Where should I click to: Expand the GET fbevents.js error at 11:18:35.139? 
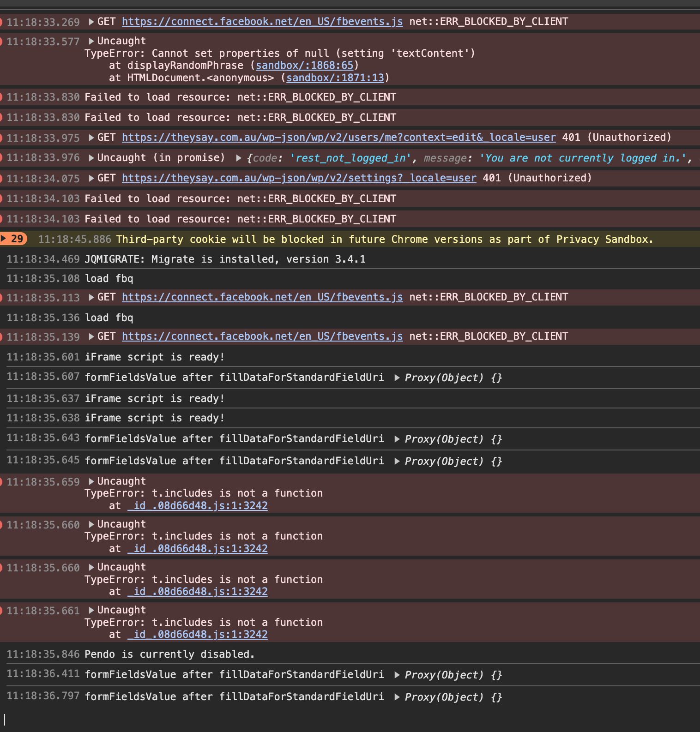tap(91, 336)
